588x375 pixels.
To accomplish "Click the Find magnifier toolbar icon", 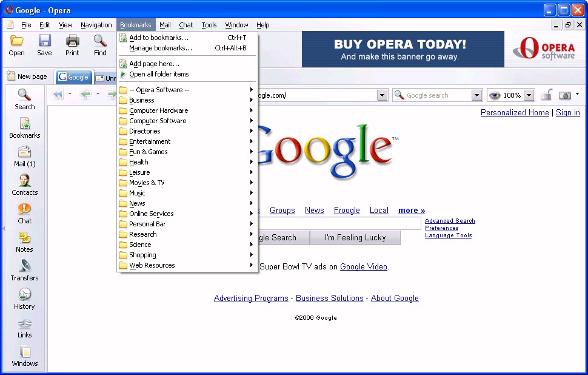I will pyautogui.click(x=100, y=41).
